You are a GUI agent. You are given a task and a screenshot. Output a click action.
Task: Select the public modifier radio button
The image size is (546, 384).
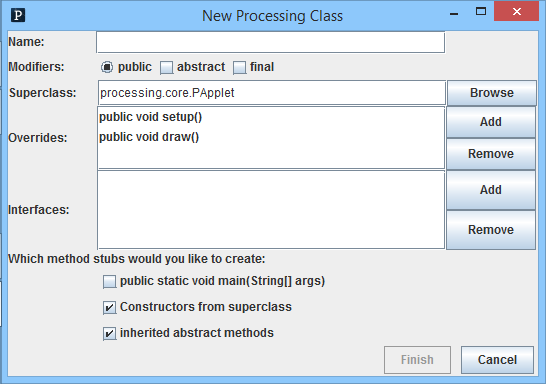tap(107, 67)
